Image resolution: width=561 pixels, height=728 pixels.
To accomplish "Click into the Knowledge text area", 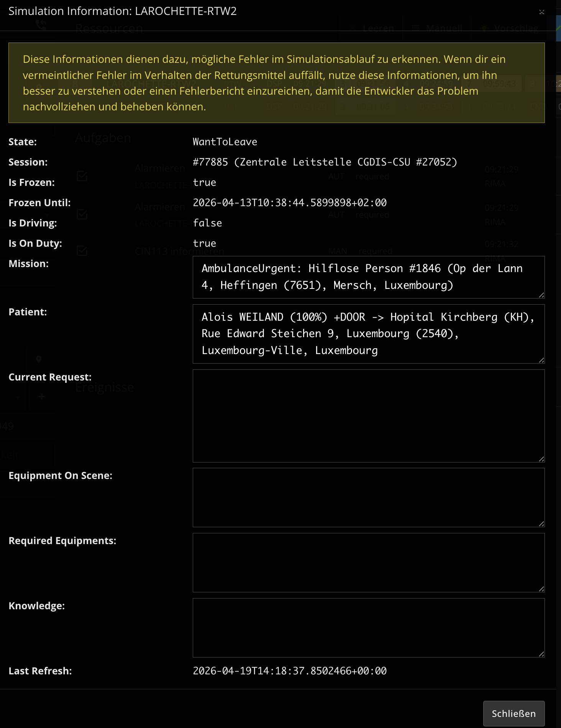I will click(x=368, y=628).
